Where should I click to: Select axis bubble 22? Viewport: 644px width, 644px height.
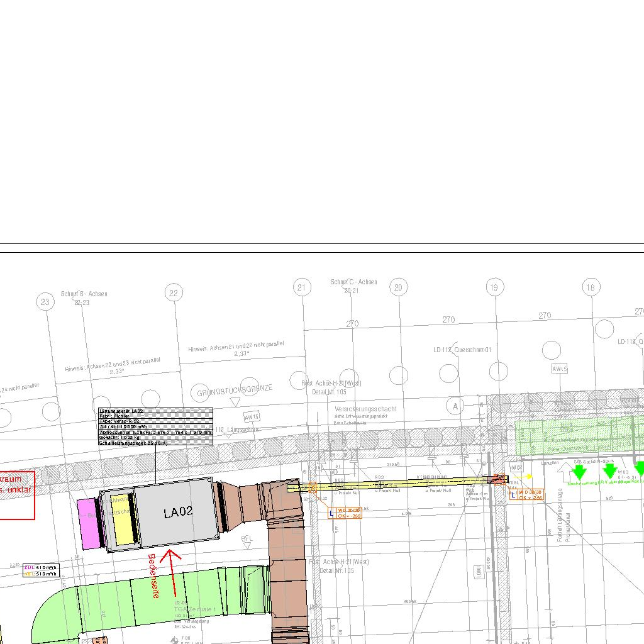pyautogui.click(x=174, y=293)
